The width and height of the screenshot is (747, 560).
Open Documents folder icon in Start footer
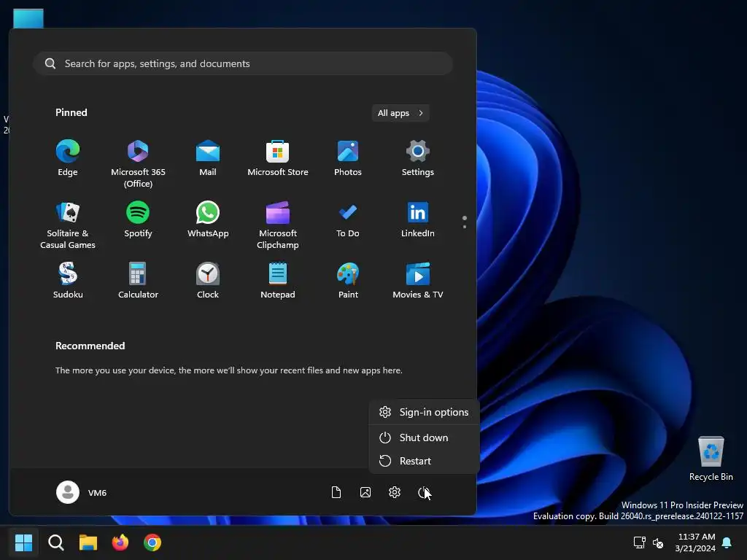336,492
